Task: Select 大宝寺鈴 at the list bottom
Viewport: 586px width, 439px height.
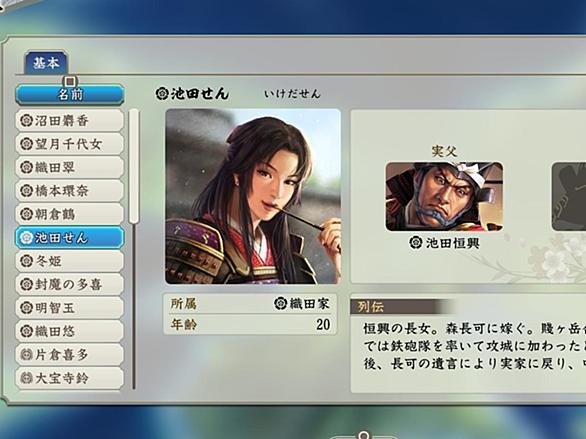Action: (x=70, y=378)
